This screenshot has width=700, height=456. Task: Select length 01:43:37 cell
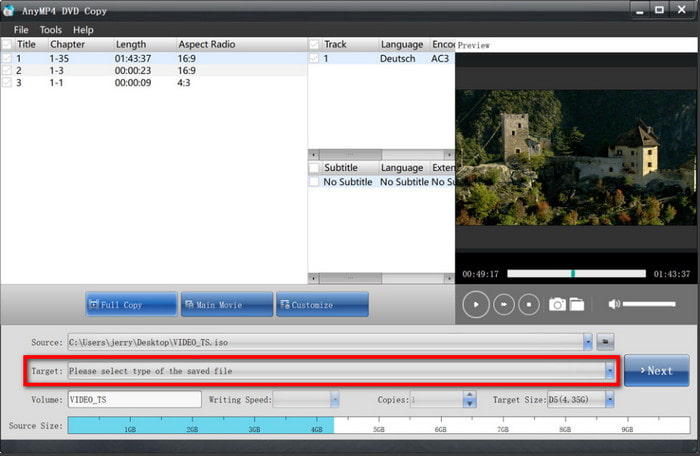(133, 59)
